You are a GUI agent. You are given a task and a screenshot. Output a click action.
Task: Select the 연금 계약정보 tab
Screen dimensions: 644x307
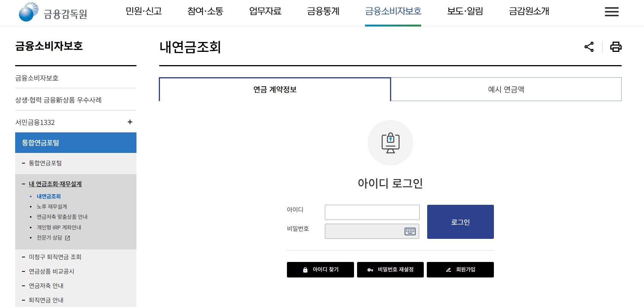click(x=275, y=89)
